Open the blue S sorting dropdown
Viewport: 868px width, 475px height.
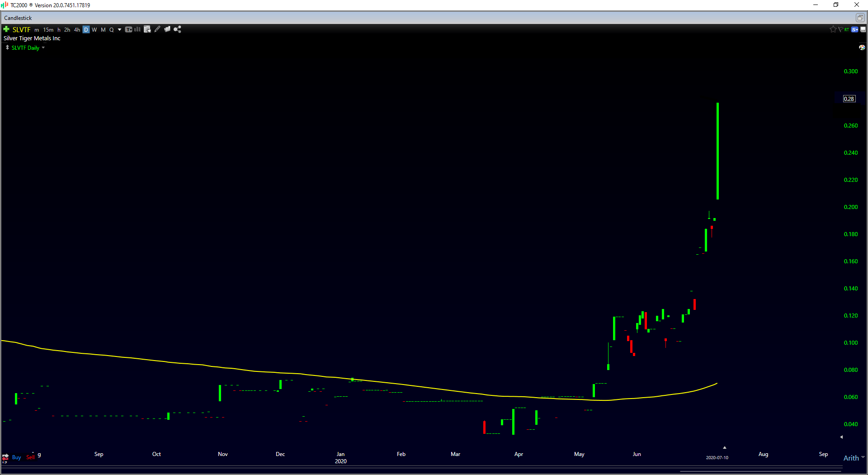point(854,29)
